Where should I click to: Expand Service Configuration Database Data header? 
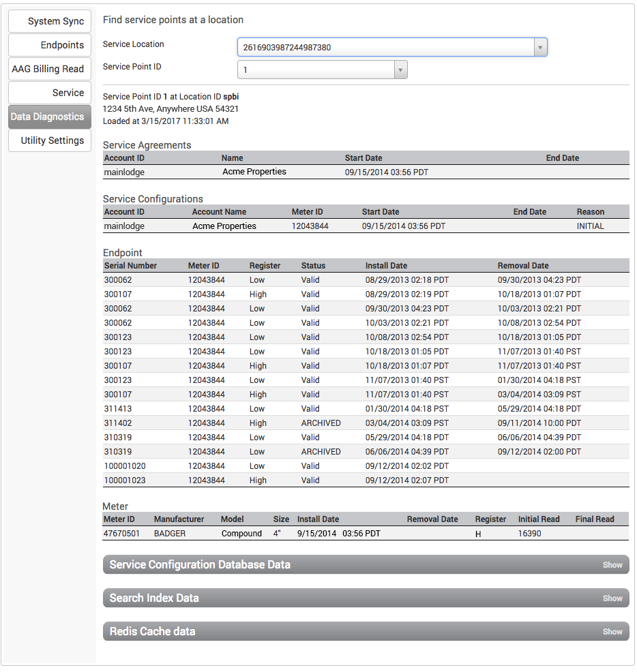200,565
